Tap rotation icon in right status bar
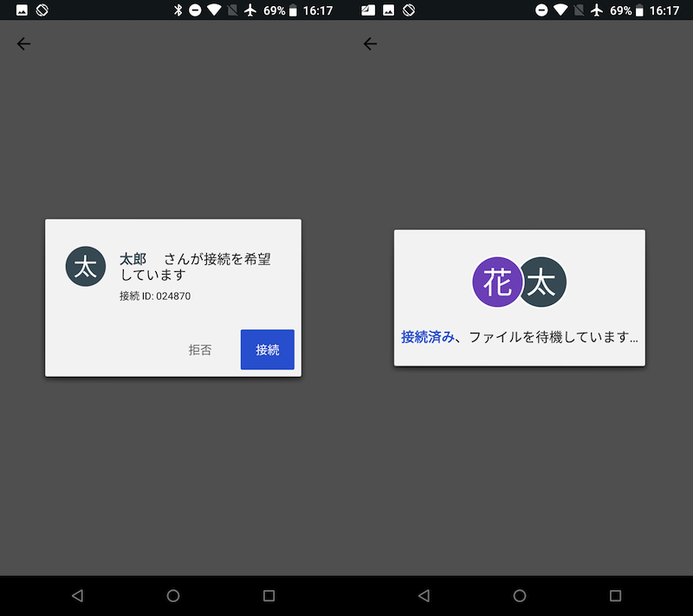 click(409, 10)
